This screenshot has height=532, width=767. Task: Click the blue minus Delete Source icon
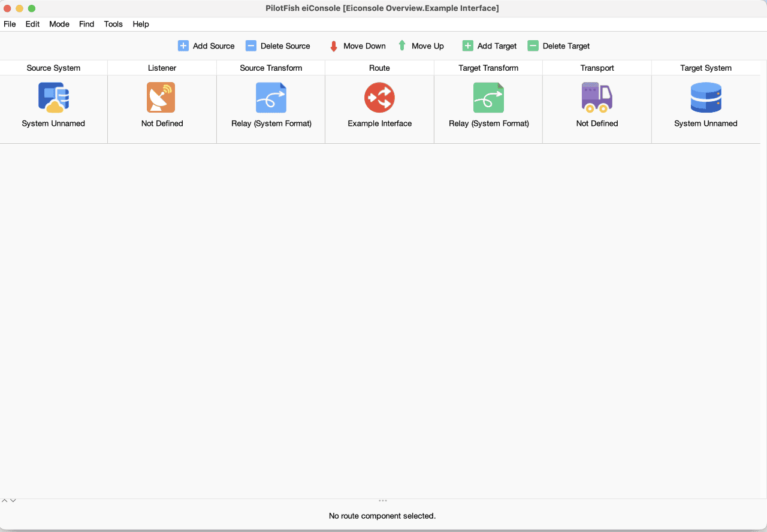point(251,46)
